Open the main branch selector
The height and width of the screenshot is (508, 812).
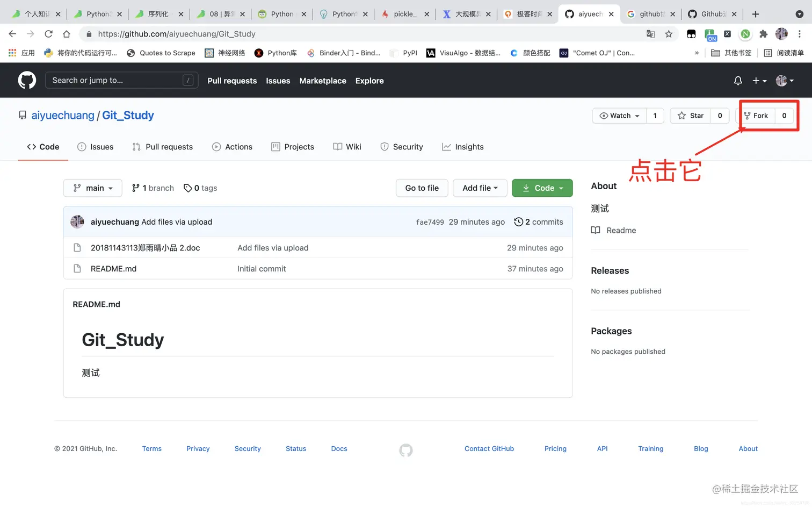point(93,188)
